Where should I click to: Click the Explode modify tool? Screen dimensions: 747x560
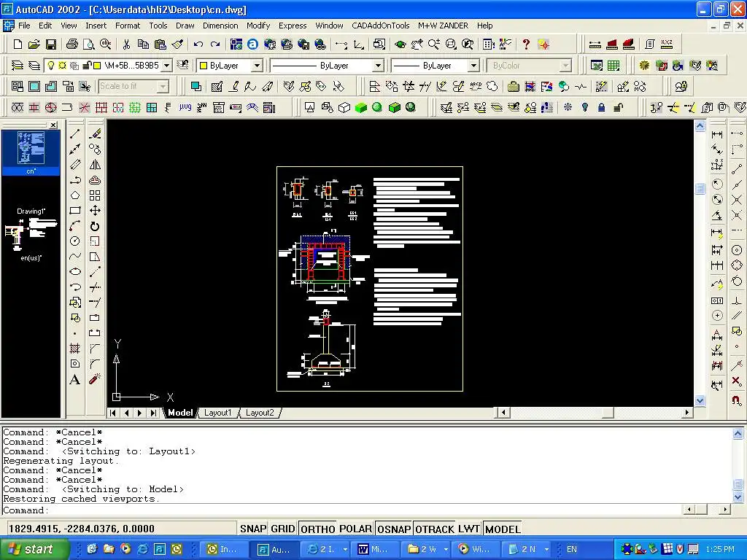95,379
